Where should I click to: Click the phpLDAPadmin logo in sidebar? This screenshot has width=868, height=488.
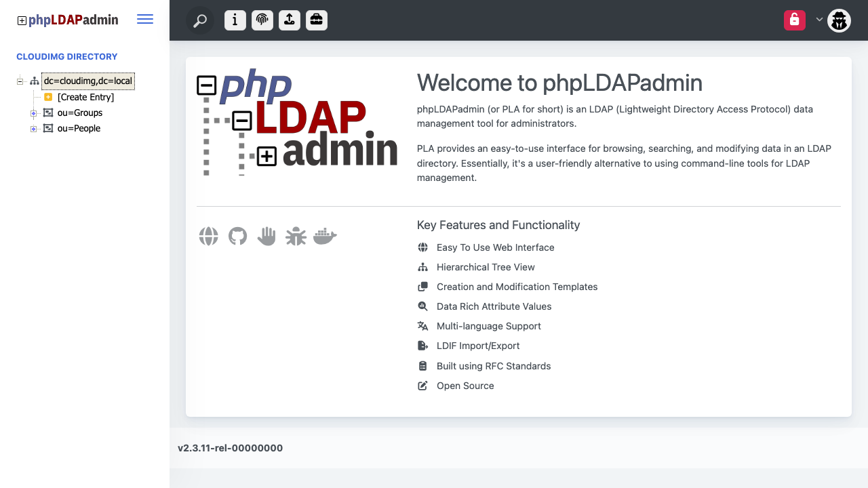coord(68,20)
